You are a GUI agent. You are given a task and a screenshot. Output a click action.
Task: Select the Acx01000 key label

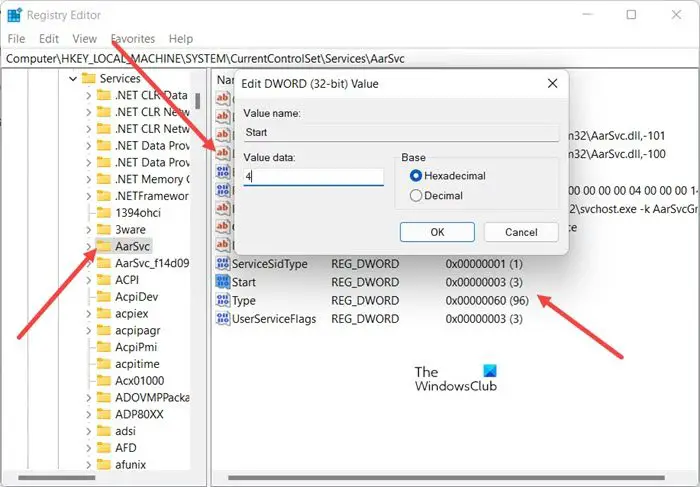tap(140, 381)
